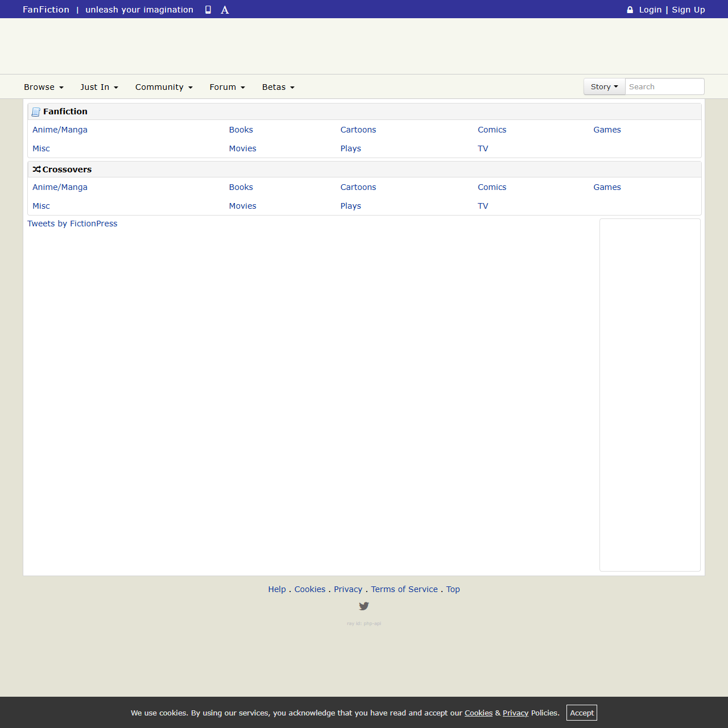Select Movies in the Fanfiction section

pyautogui.click(x=242, y=148)
